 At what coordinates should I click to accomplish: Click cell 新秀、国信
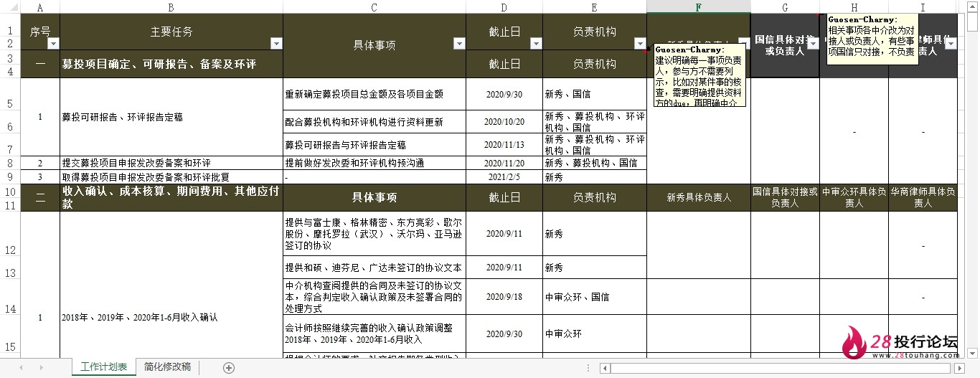coord(595,94)
